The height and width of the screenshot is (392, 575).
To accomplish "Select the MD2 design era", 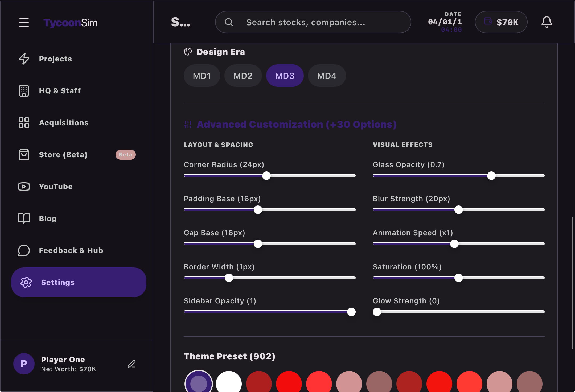I will coord(243,76).
